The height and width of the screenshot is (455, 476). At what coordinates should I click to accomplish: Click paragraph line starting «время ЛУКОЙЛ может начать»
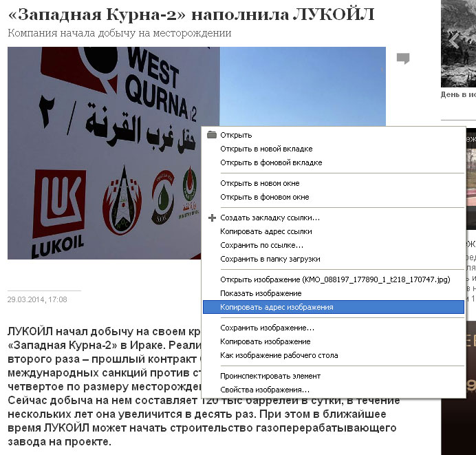(x=202, y=427)
